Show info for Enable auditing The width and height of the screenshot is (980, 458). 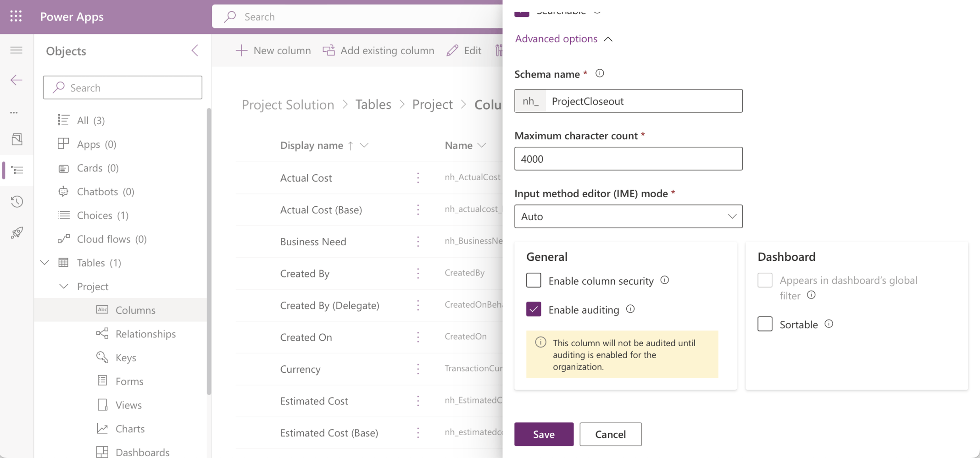click(x=630, y=309)
